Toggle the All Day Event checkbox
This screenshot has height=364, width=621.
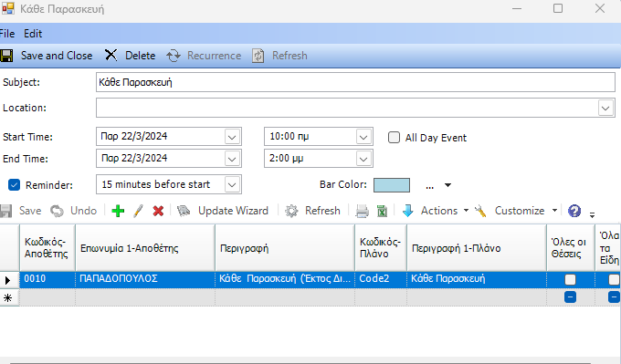(394, 137)
